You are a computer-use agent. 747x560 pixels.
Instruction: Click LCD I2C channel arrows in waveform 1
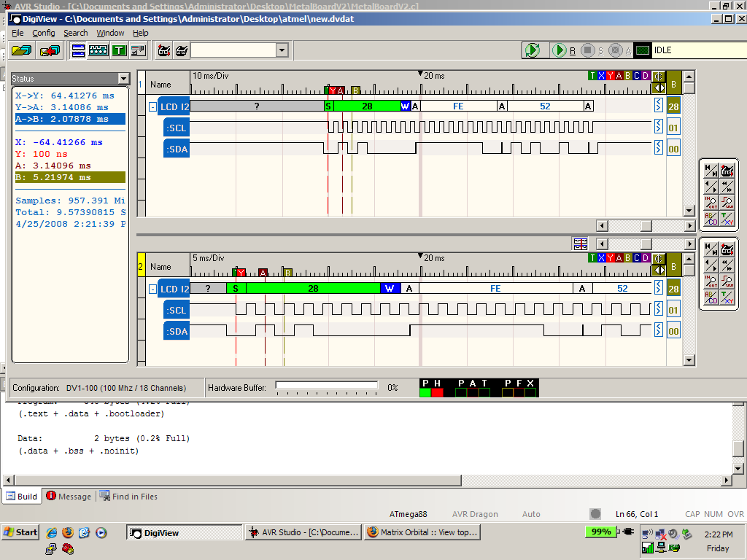click(x=659, y=105)
